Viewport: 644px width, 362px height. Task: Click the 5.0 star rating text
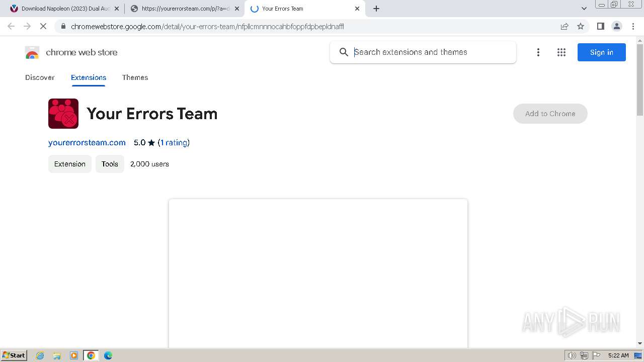tap(144, 143)
